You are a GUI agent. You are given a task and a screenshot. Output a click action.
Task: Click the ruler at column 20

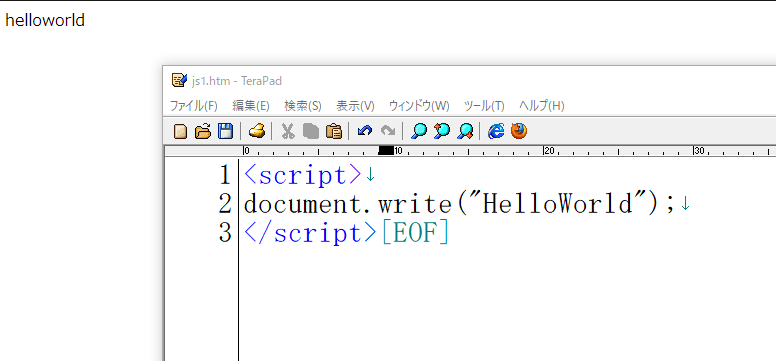tap(548, 151)
